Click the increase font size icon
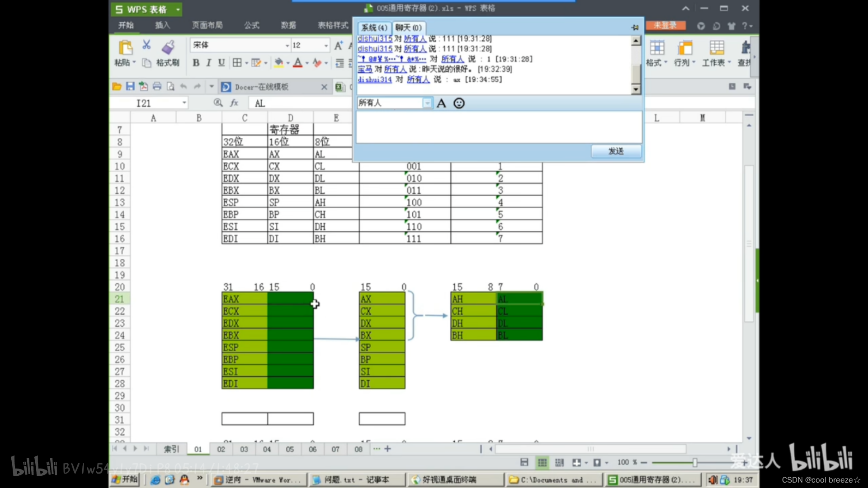The image size is (868, 488). (338, 45)
